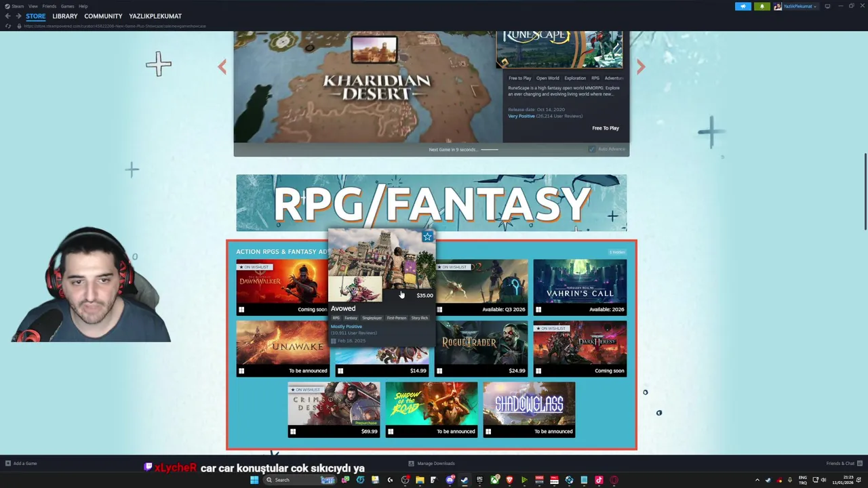The height and width of the screenshot is (488, 868).
Task: Select the Free to Play tag
Action: coord(520,78)
